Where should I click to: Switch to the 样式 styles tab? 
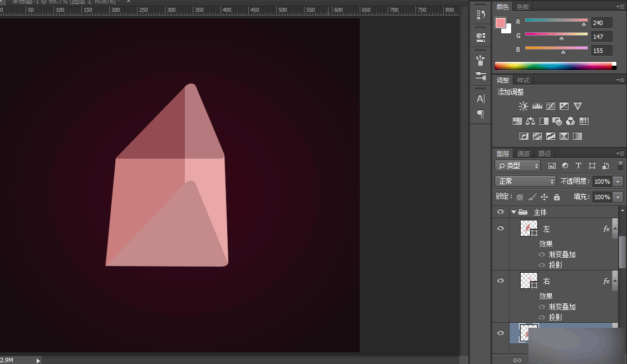[523, 80]
